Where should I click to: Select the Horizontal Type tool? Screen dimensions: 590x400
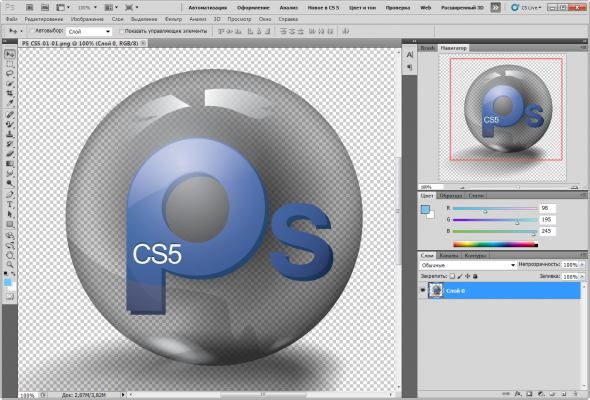pos(10,204)
